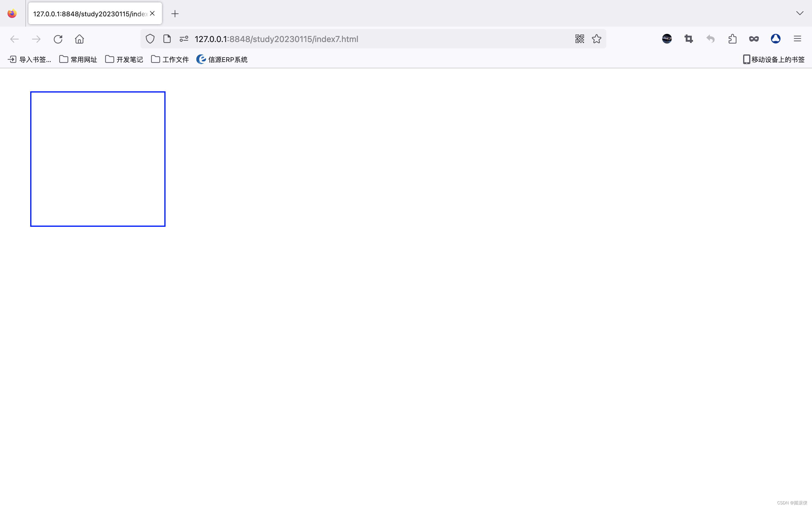Open the 工作文件 bookmarks folder

pyautogui.click(x=170, y=60)
